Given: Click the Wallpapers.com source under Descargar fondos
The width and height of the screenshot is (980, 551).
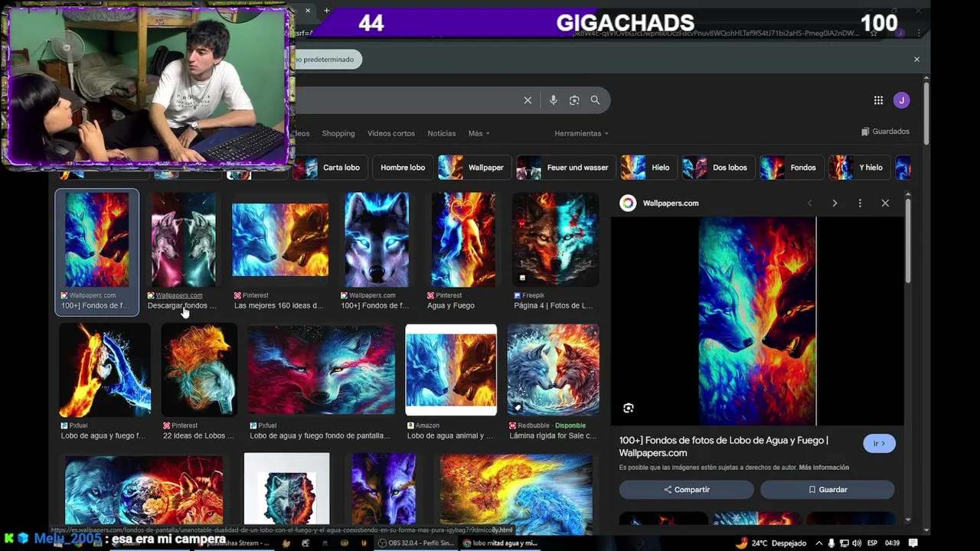Looking at the screenshot, I should pos(179,295).
